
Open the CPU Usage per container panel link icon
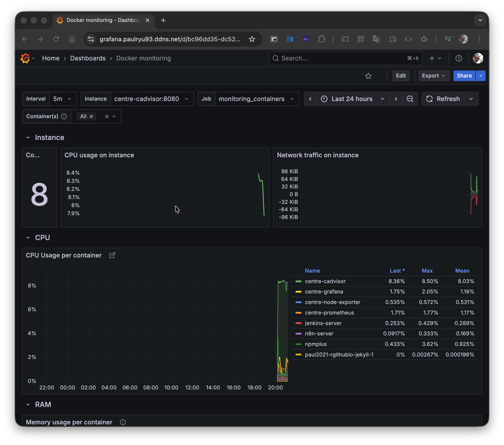click(112, 255)
